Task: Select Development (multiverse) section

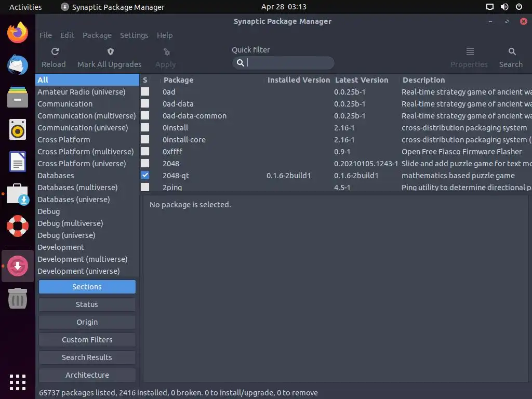Action: [87, 259]
